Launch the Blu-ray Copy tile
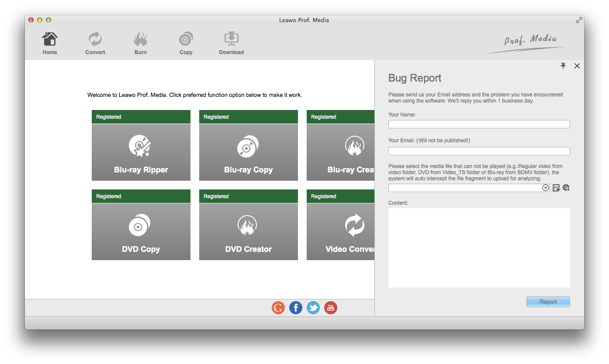 click(249, 152)
